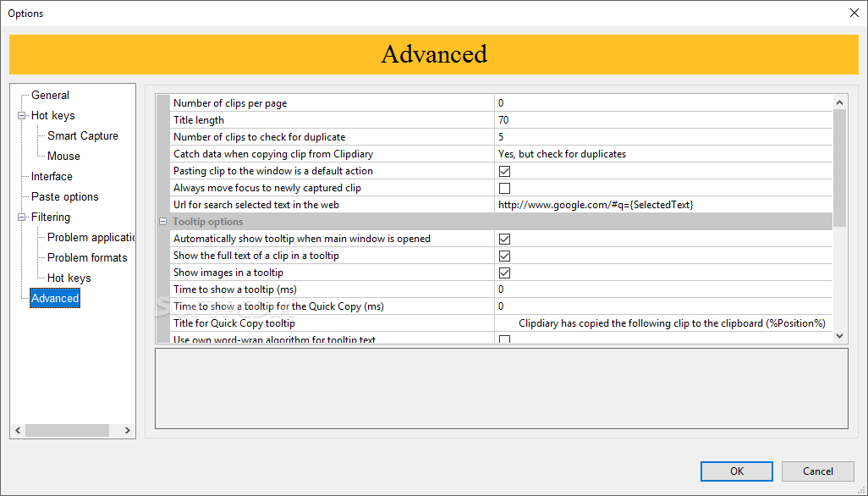
Task: Open Problem formats settings
Action: click(x=87, y=257)
